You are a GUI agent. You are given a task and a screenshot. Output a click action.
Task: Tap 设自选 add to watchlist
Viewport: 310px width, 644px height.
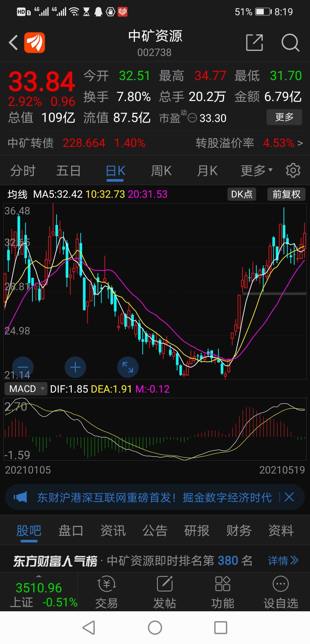point(281,592)
